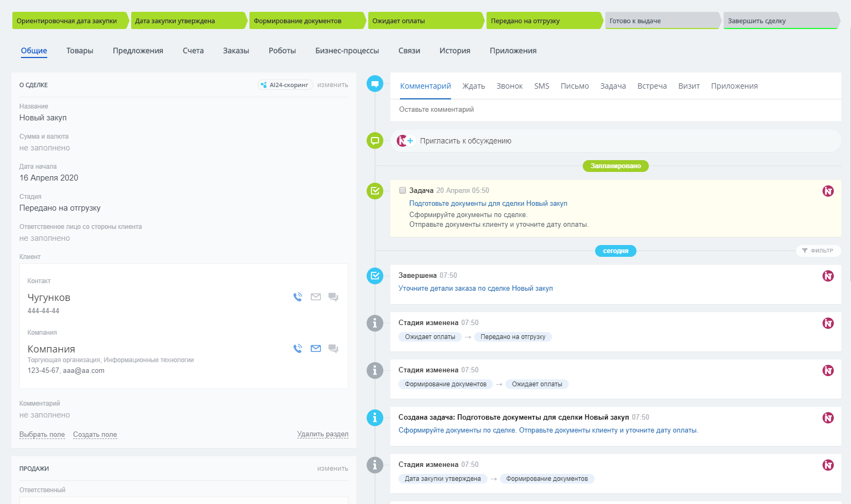
Task: Check the planned Задача checkbox
Action: pyautogui.click(x=403, y=190)
